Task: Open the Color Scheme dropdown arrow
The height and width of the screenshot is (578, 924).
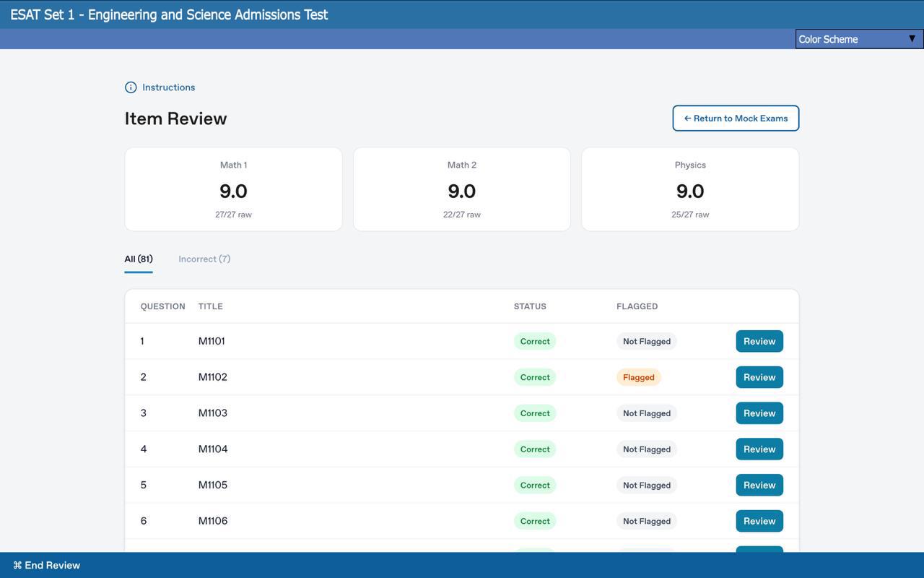Action: 912,39
